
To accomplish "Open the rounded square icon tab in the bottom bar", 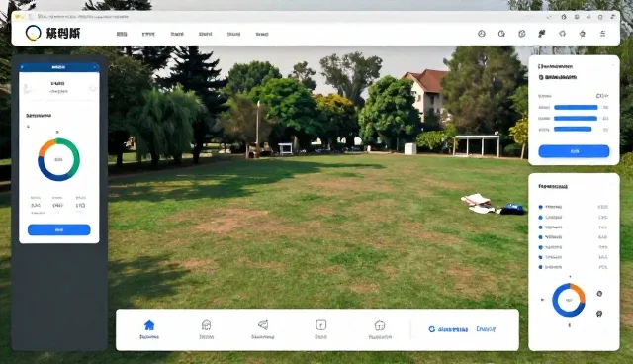I will point(320,329).
